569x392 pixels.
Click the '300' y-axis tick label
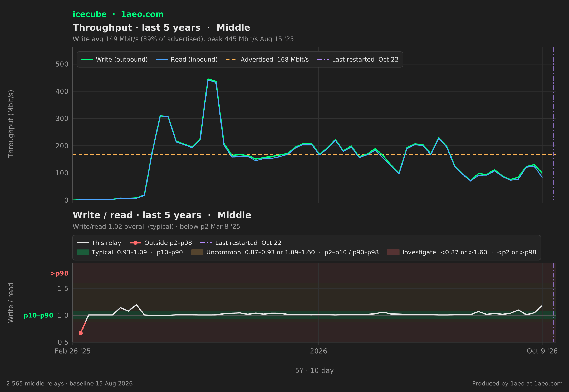click(x=62, y=119)
